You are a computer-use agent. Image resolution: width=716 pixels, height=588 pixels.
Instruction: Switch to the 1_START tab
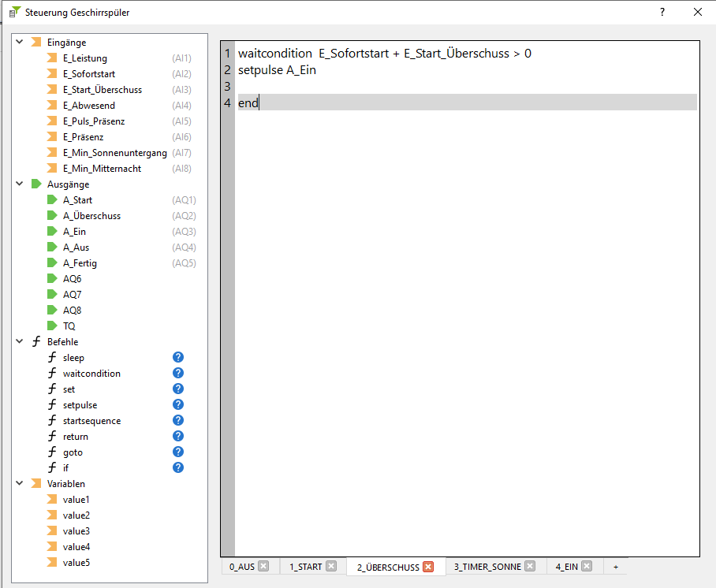305,567
